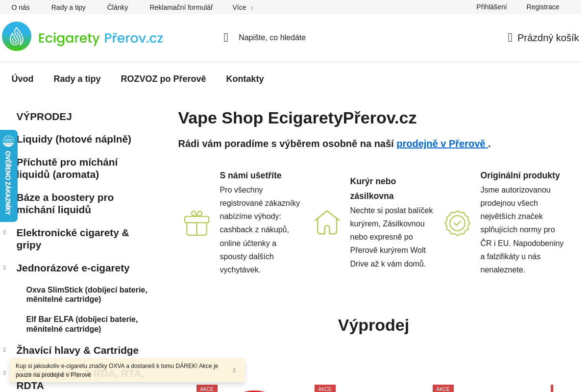The image size is (588, 392).
Task: Expand Žhavící hlavy & Cartridge category
Action: 4,350
